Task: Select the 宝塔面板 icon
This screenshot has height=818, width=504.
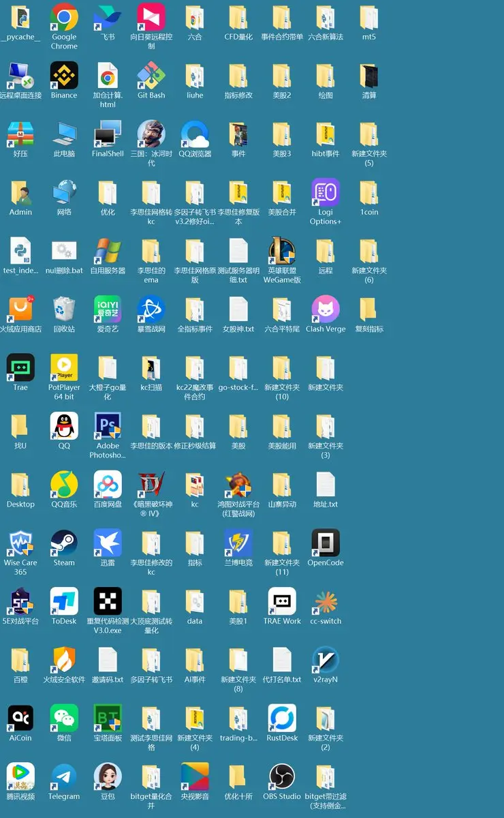Action: click(x=108, y=718)
